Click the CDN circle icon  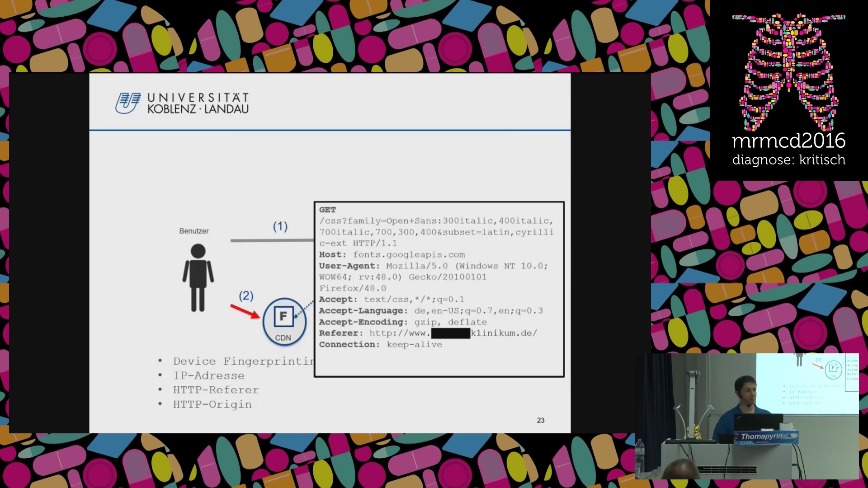point(284,321)
